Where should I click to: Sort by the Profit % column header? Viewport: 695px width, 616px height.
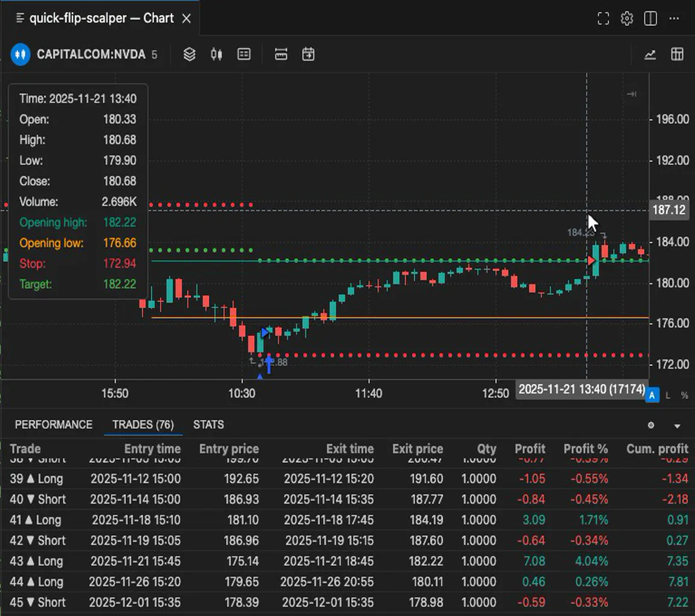pyautogui.click(x=586, y=449)
